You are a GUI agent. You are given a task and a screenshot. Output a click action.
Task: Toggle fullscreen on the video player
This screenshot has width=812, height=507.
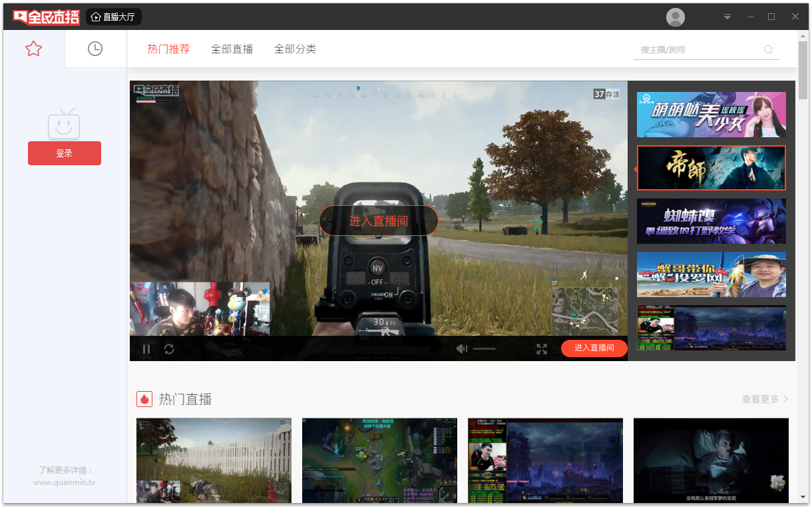(x=542, y=348)
